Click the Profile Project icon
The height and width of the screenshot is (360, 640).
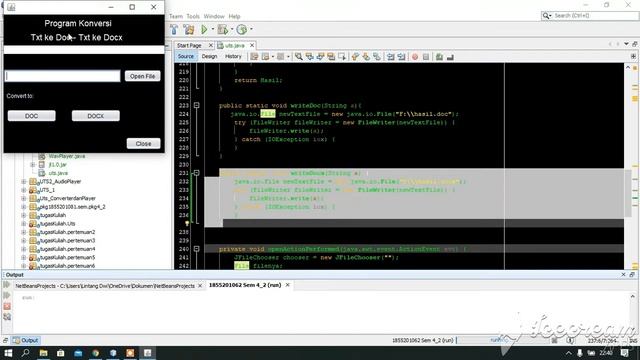[x=242, y=29]
